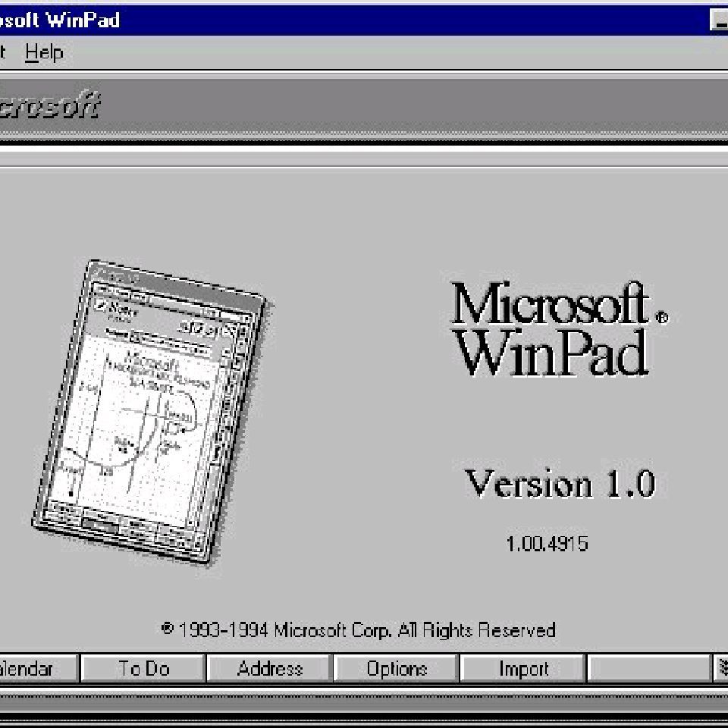Click the blank button after Import
Viewport: 728px width, 728px height.
click(650, 669)
